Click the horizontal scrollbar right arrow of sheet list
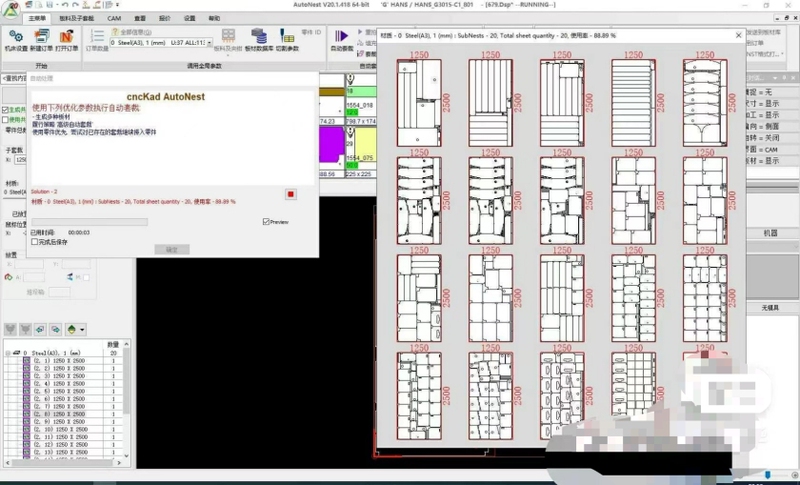Screen dimensions: 800x485 coord(119,463)
